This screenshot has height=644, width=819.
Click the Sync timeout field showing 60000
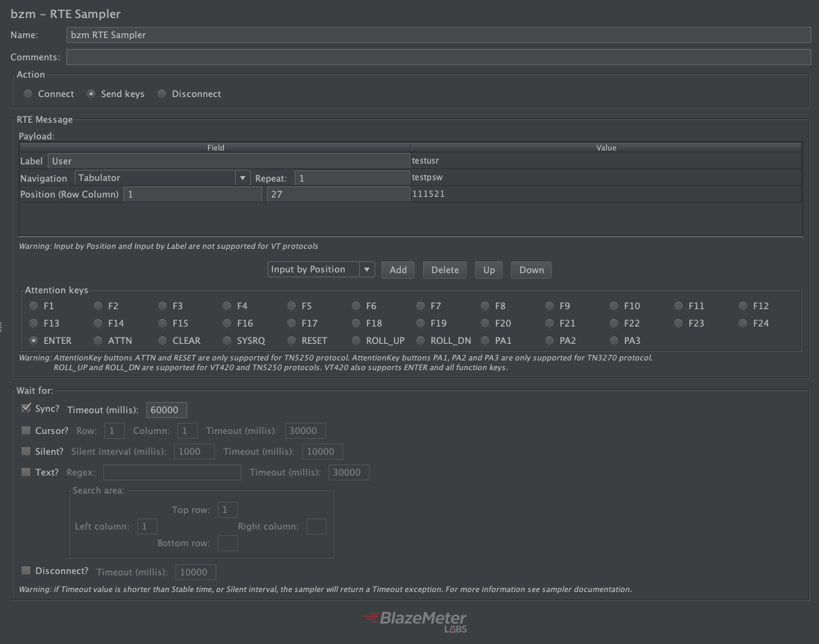click(166, 410)
